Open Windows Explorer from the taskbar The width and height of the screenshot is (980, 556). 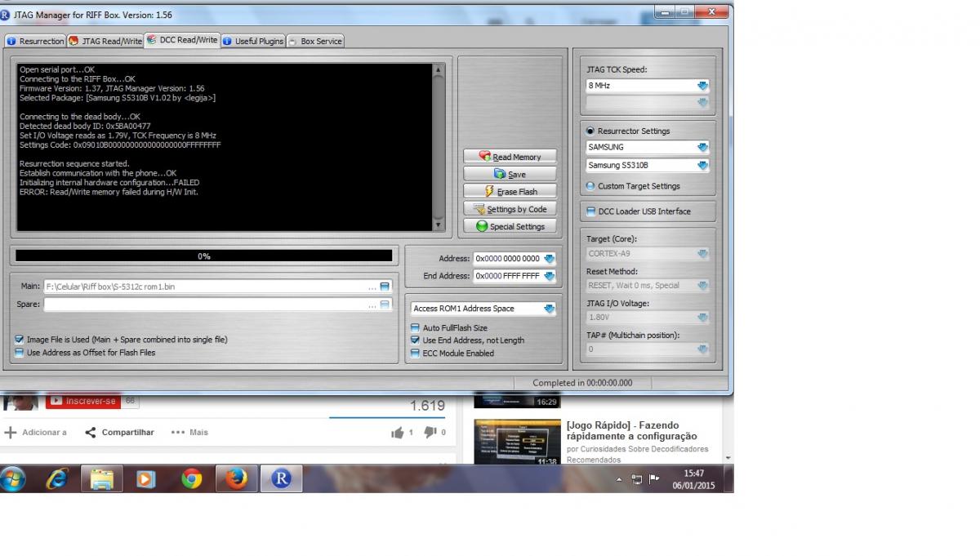pyautogui.click(x=102, y=478)
